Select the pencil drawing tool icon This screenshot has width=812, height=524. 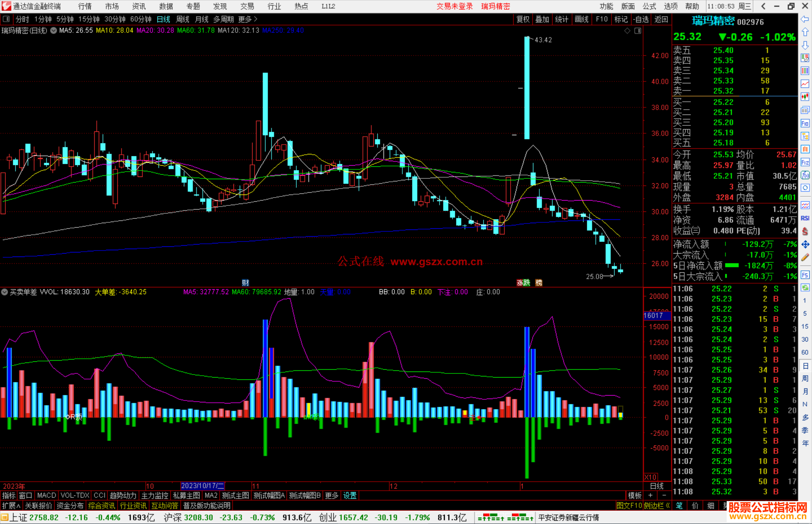(x=805, y=257)
